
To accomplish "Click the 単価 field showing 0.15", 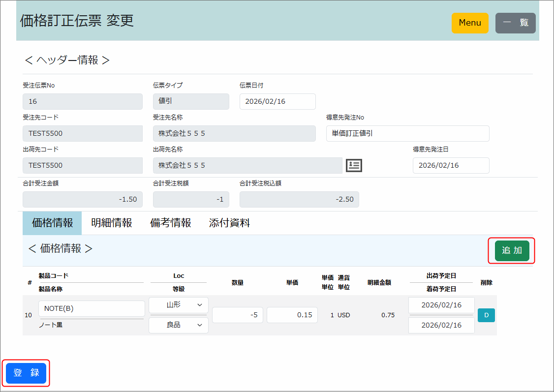I will point(292,315).
